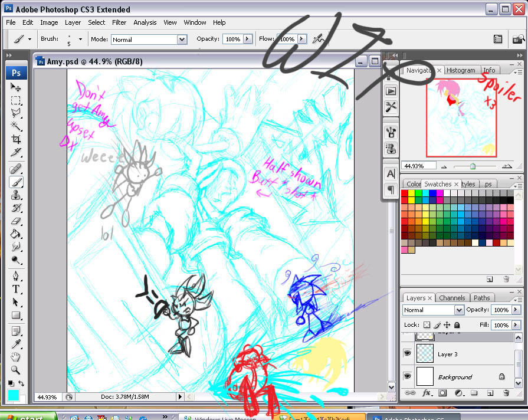Toggle lock image pixels
This screenshot has width=528, height=420.
point(437,324)
